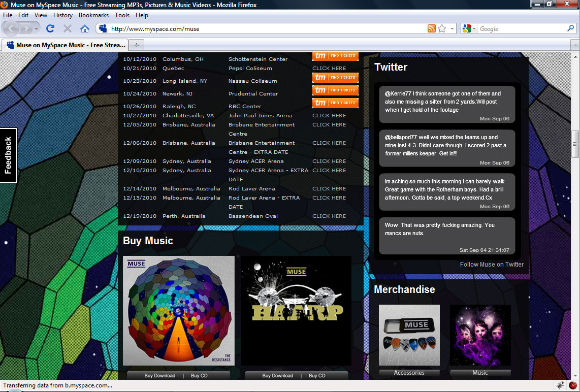
Task: Open the File menu
Action: click(8, 15)
